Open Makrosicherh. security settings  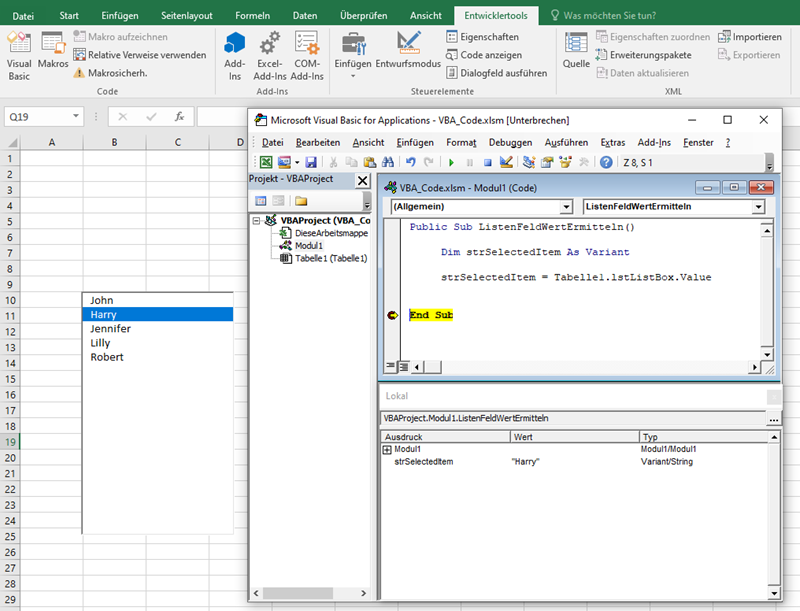[x=110, y=73]
